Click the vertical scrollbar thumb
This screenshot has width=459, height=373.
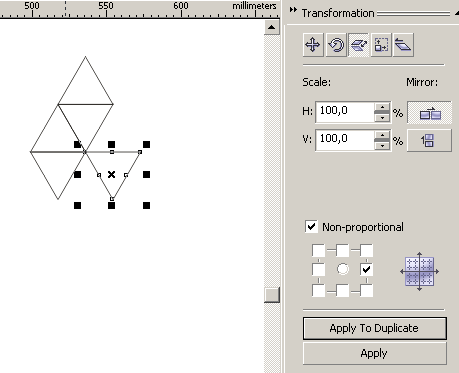coord(272,295)
